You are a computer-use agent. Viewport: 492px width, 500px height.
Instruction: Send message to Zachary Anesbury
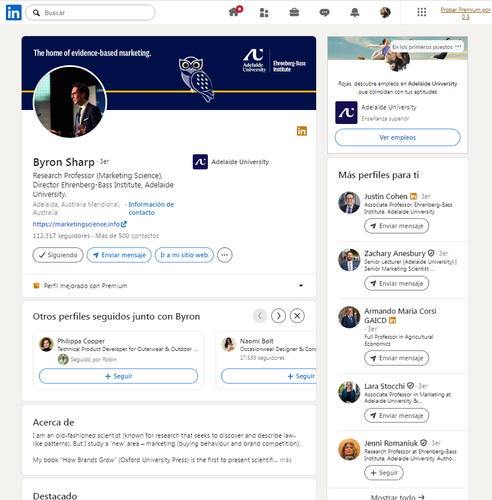coord(396,283)
